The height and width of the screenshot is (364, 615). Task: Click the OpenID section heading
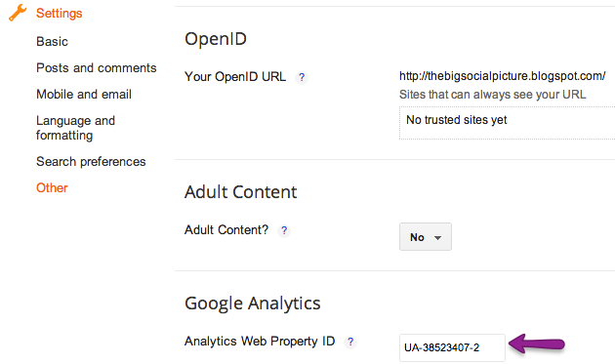point(216,39)
